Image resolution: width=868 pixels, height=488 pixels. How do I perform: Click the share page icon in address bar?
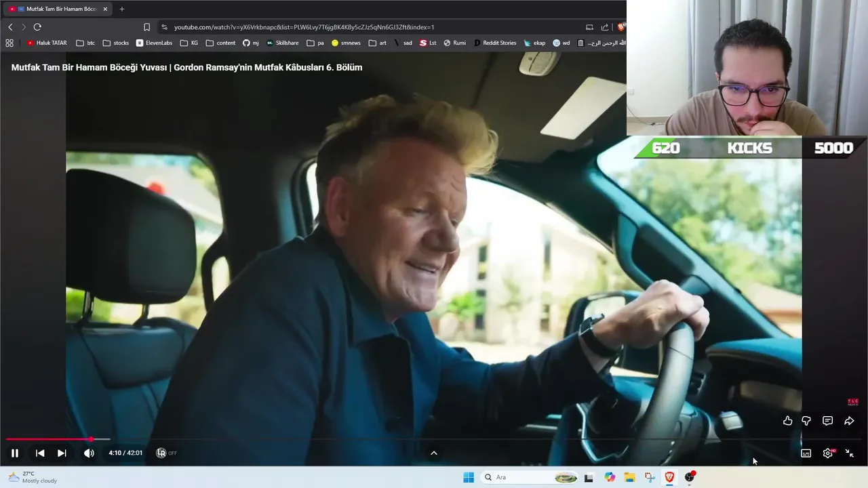point(606,27)
